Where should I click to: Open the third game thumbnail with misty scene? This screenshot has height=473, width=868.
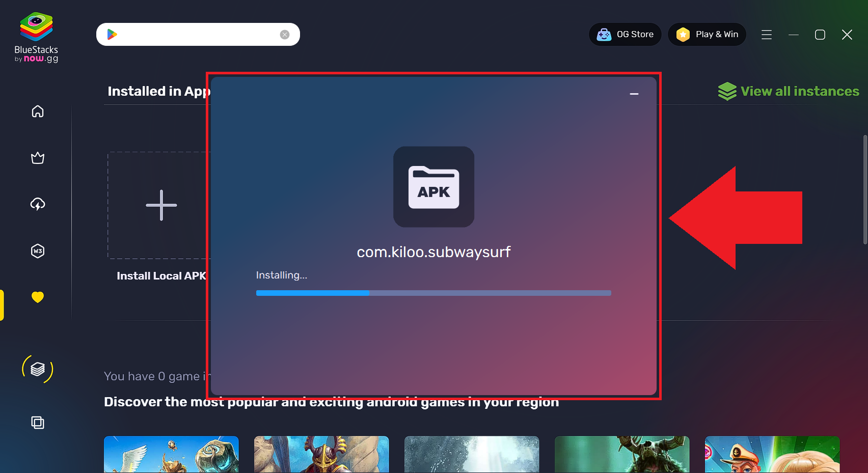pos(472,454)
